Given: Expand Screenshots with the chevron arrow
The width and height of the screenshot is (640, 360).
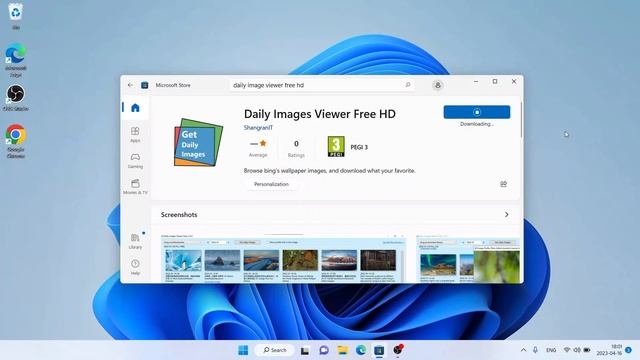Looking at the screenshot, I should click(507, 214).
